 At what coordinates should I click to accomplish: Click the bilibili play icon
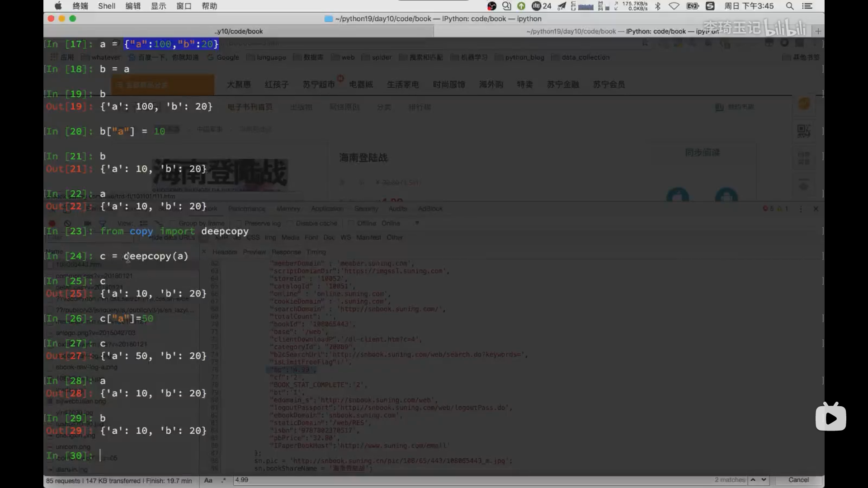coord(830,418)
